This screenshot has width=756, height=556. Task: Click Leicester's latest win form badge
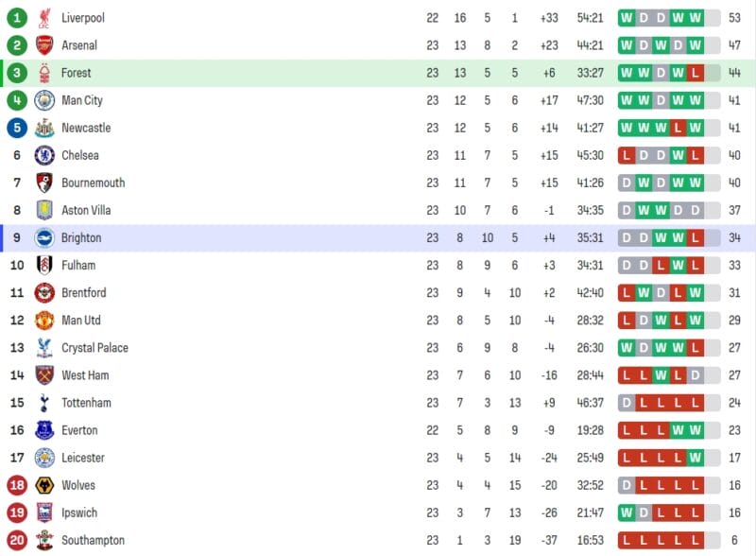click(696, 458)
